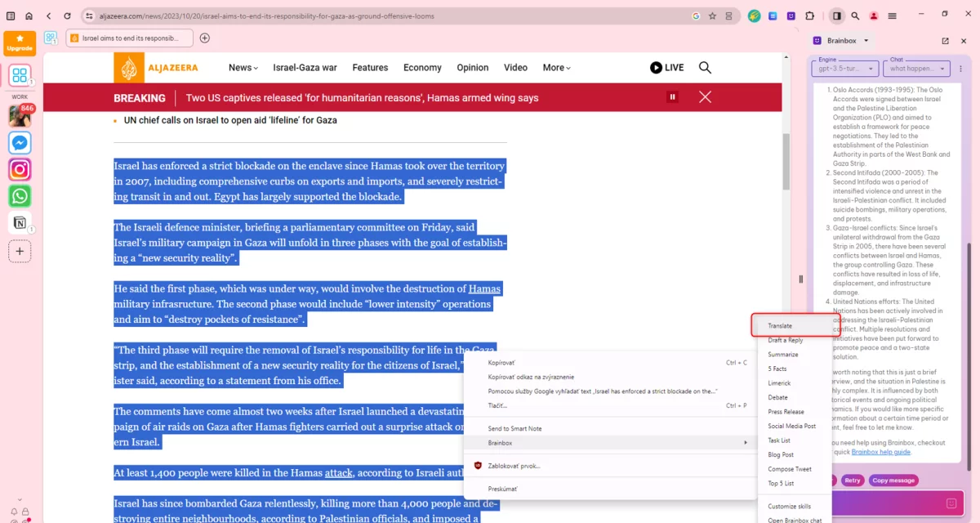Screen dimensions: 980x523
Task: Click the browser profile avatar icon
Action: click(873, 16)
